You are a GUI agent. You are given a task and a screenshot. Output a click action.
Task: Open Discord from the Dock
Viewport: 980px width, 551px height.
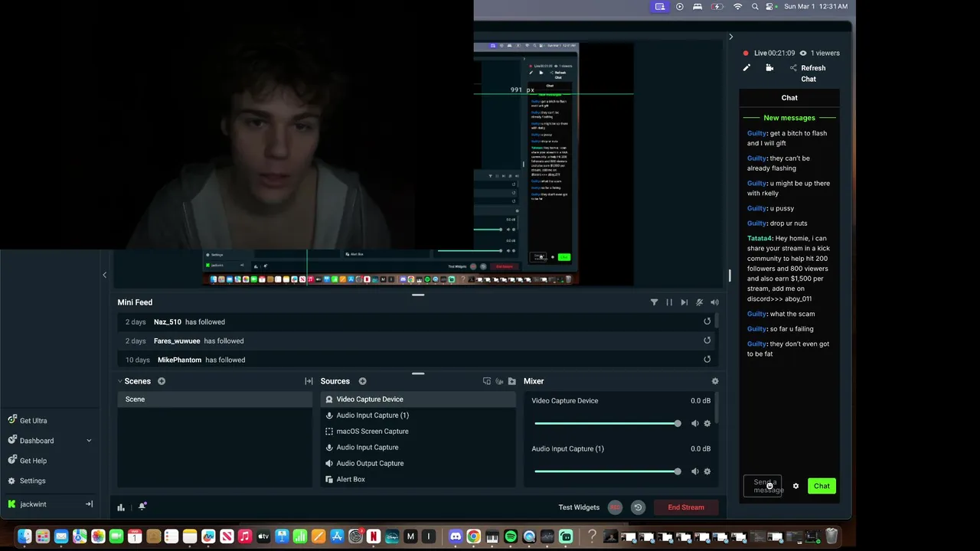[456, 536]
